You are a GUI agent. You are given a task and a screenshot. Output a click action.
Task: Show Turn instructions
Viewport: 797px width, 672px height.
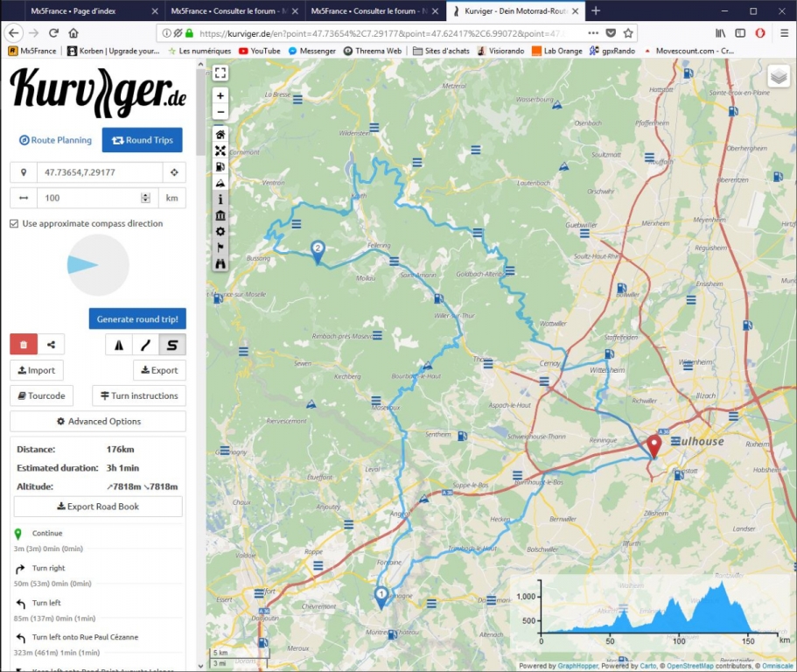139,395
